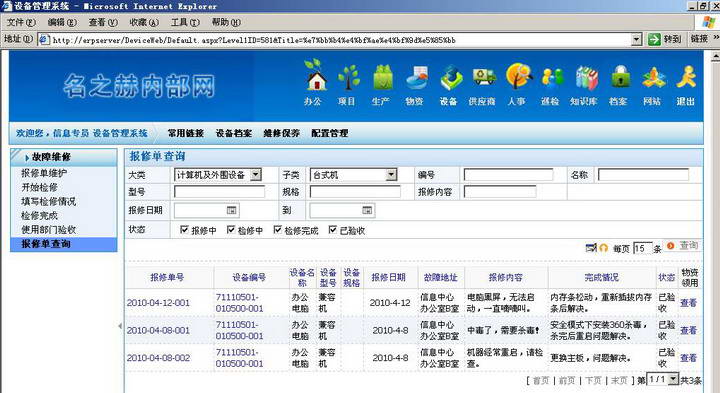Open the 子类 dropdown

coord(391,174)
